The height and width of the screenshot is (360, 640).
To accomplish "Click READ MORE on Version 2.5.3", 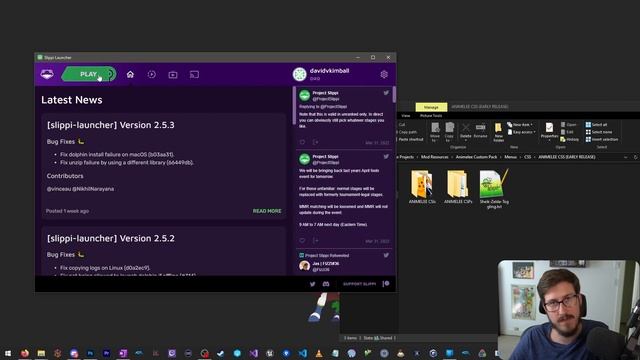I will 267,211.
